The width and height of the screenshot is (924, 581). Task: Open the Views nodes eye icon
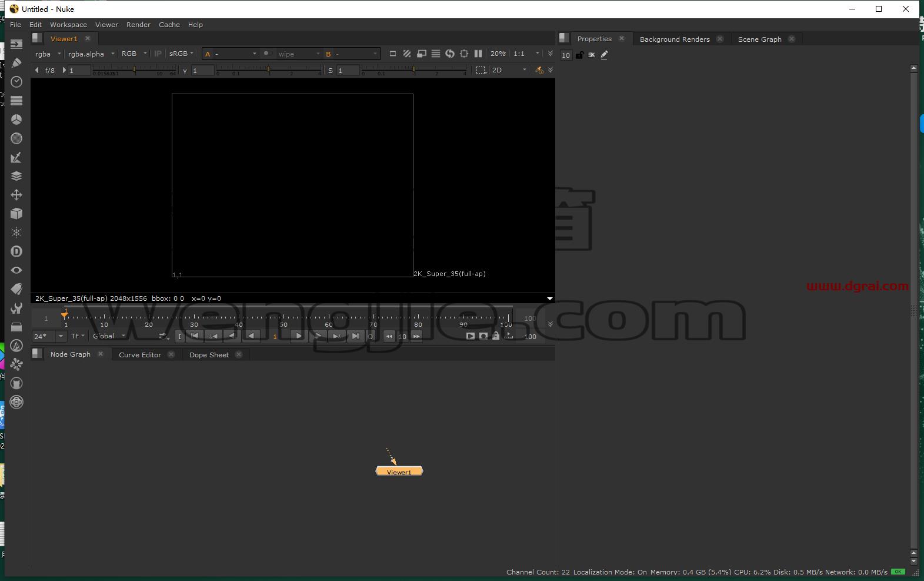click(16, 270)
